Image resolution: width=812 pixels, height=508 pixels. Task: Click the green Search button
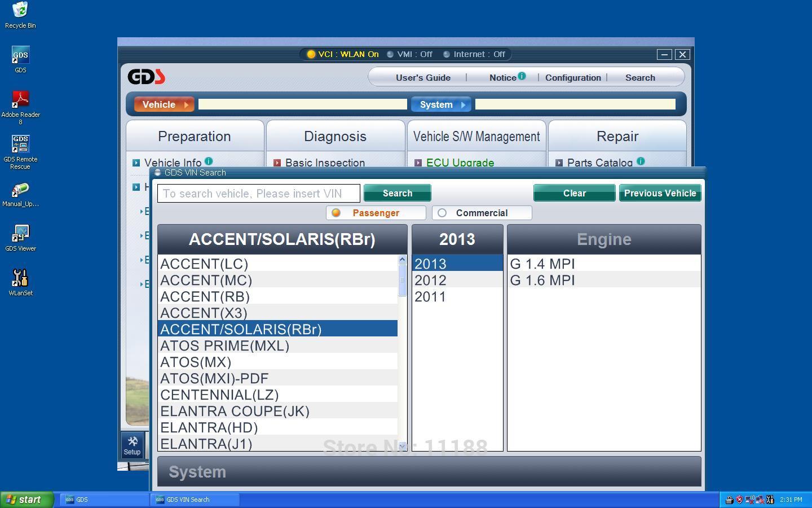pos(398,193)
